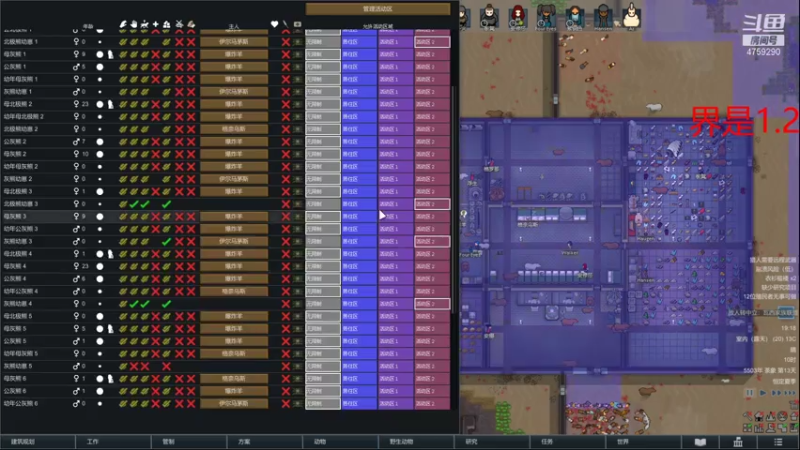Screen dimensions: 800x450
Task: Click the heart column header icon
Action: pyautogui.click(x=274, y=24)
